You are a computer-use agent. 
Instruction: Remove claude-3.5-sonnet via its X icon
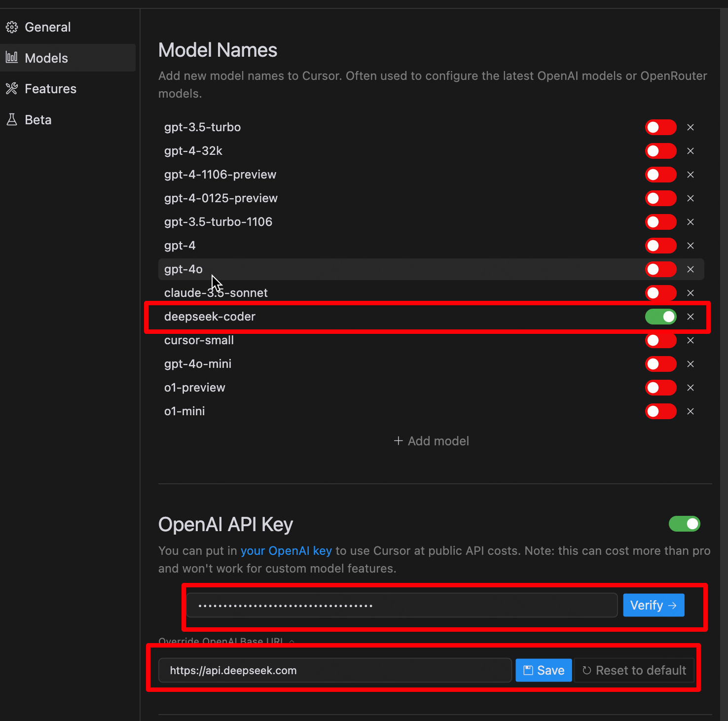click(691, 293)
